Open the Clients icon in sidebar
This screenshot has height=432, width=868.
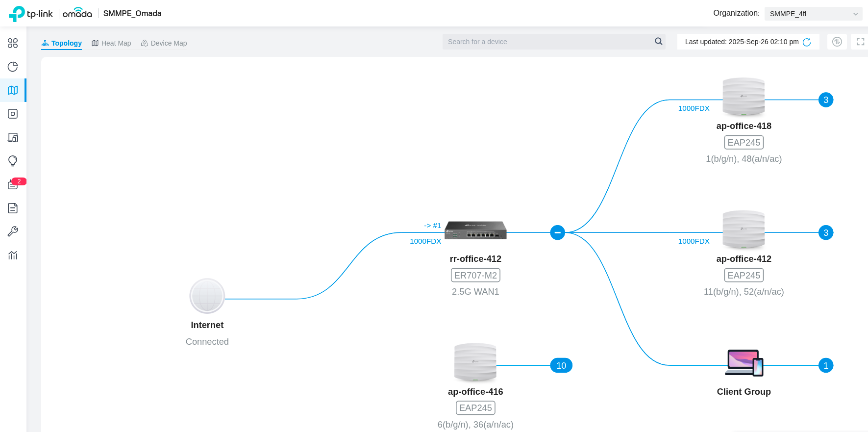(13, 137)
